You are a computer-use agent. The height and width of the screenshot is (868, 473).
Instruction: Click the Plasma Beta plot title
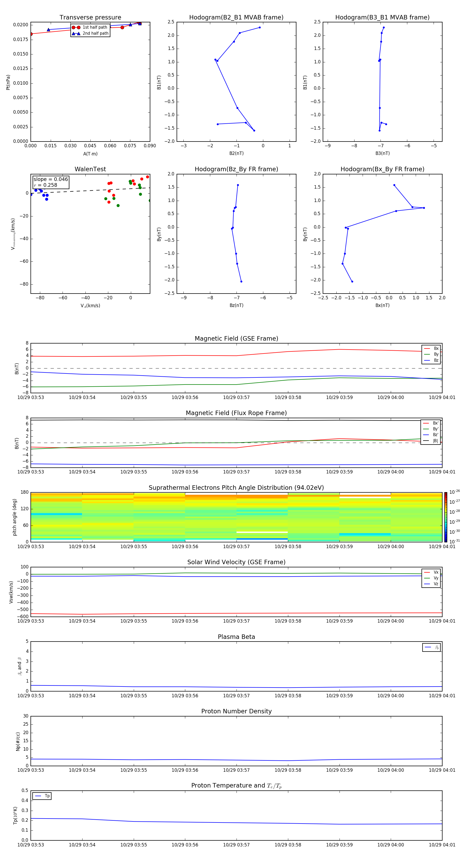[x=236, y=637]
